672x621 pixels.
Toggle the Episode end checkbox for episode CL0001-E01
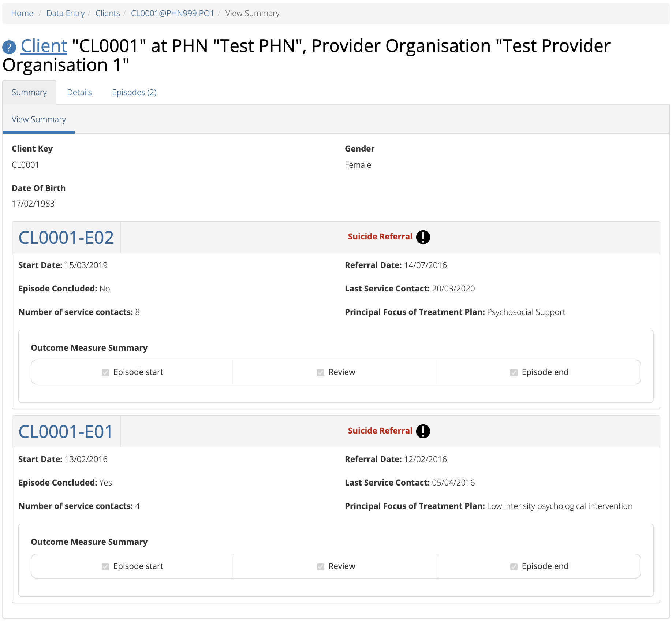coord(513,566)
